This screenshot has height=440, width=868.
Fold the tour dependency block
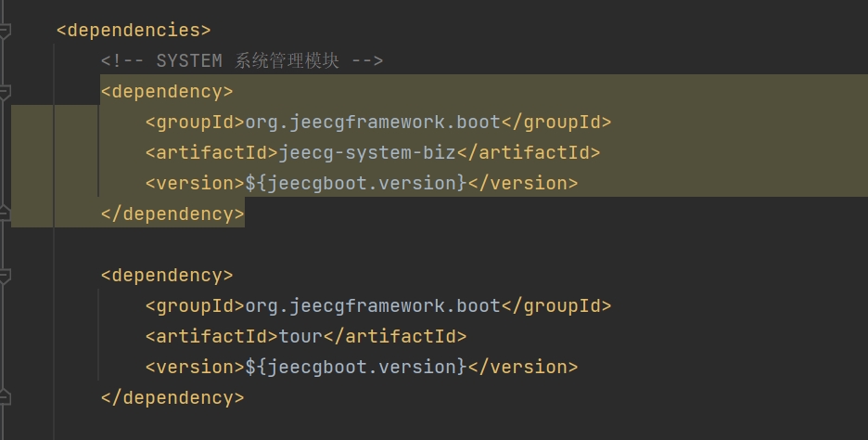point(5,276)
